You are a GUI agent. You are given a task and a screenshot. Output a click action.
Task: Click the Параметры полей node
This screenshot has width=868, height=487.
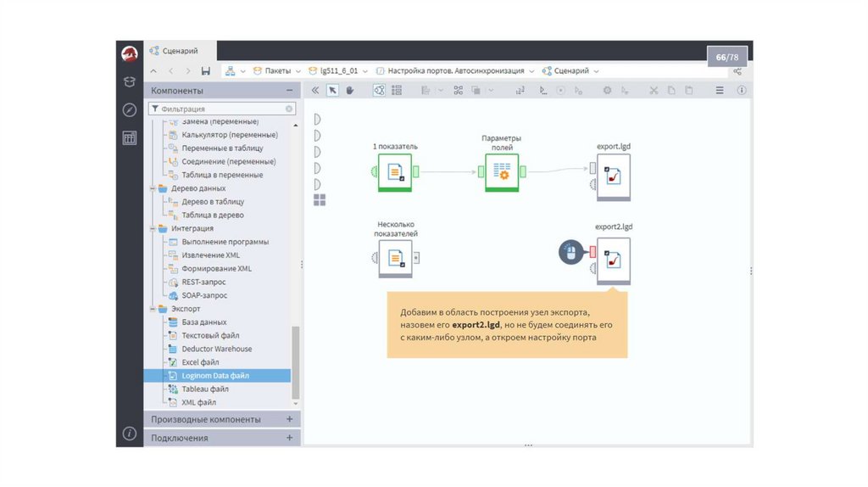click(x=502, y=172)
